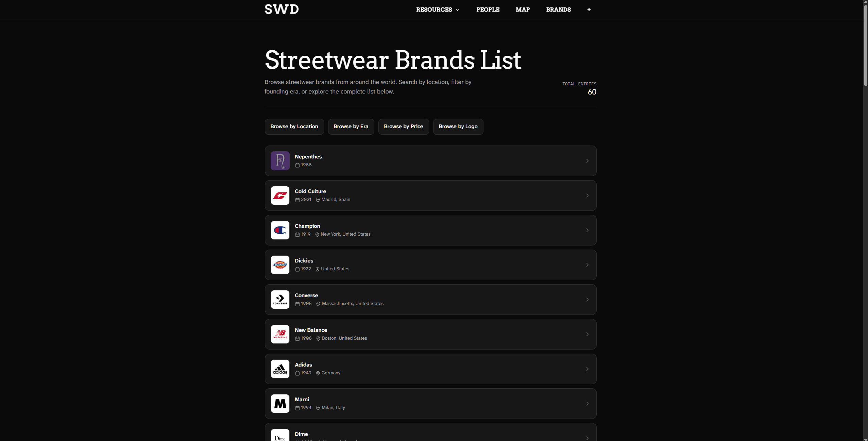Image resolution: width=868 pixels, height=441 pixels.
Task: Navigate to the People section
Action: (x=488, y=10)
